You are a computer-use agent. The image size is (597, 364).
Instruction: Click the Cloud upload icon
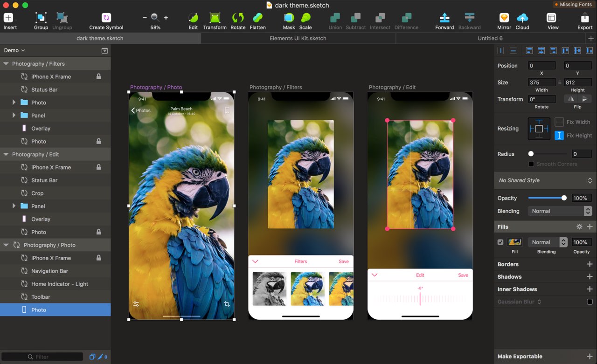click(x=522, y=18)
